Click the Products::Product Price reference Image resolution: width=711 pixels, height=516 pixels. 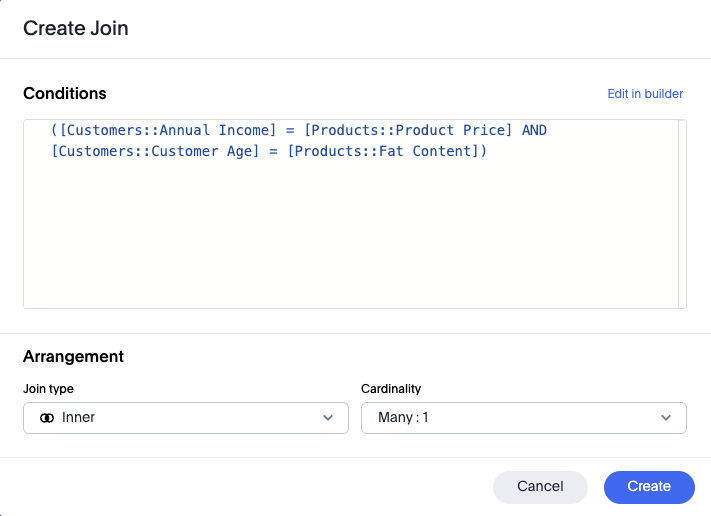pyautogui.click(x=408, y=131)
